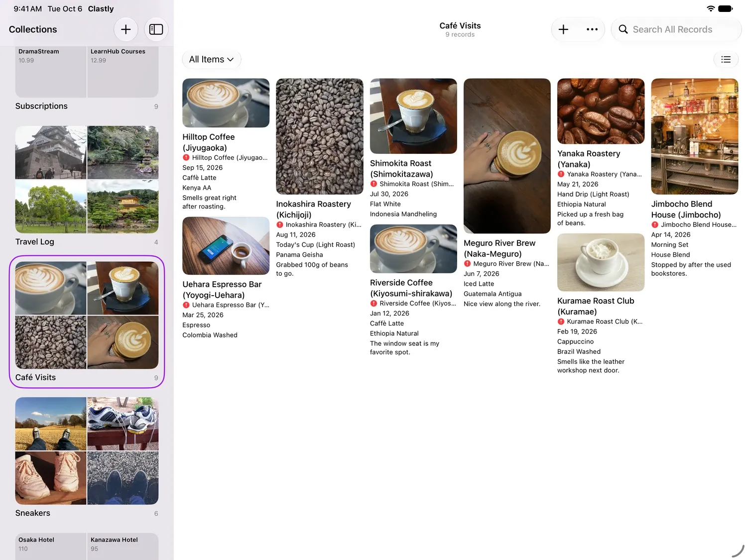Click the 'Panama Geisha' text

pos(299,255)
